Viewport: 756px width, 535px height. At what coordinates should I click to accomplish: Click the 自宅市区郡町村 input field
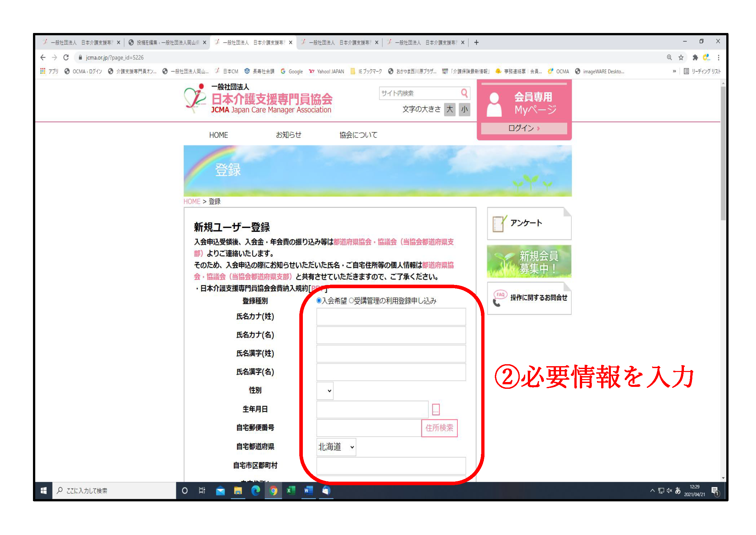pos(391,466)
